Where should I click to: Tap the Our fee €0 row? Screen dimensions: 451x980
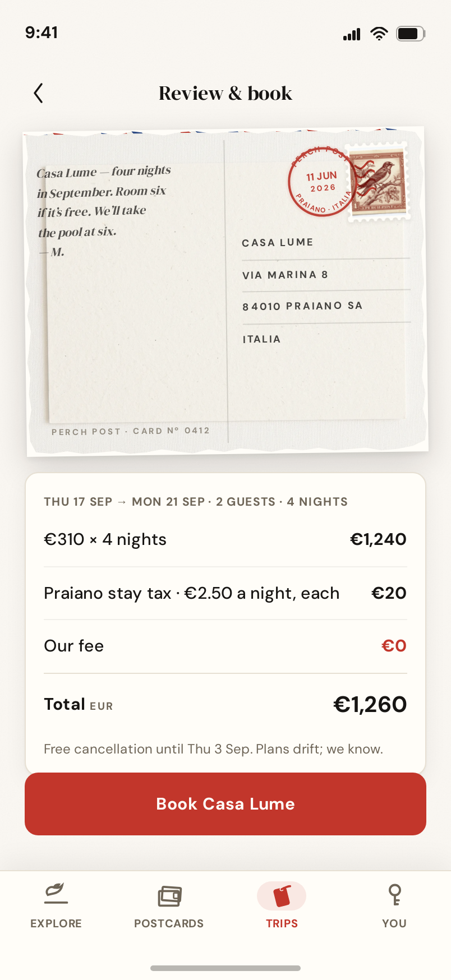click(x=225, y=646)
